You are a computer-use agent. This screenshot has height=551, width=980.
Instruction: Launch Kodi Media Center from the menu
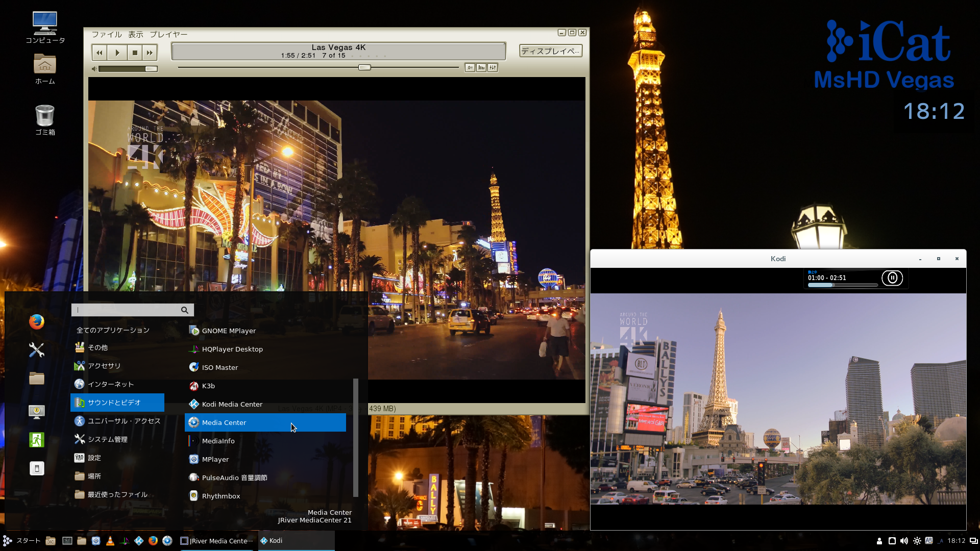[265, 404]
